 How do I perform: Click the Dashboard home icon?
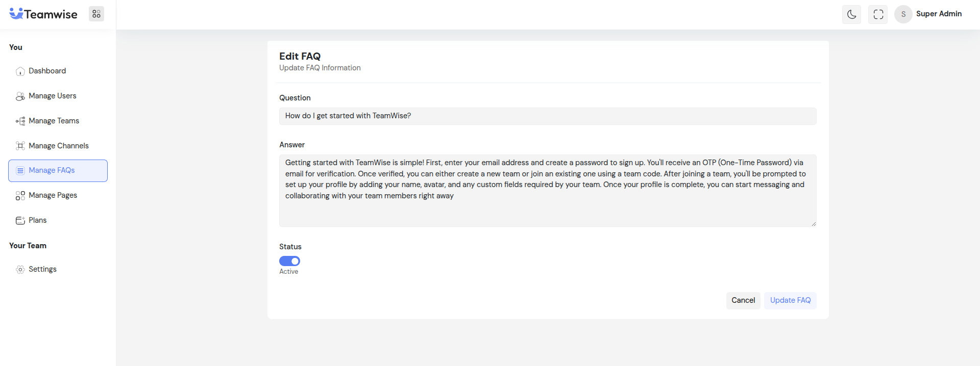click(20, 71)
